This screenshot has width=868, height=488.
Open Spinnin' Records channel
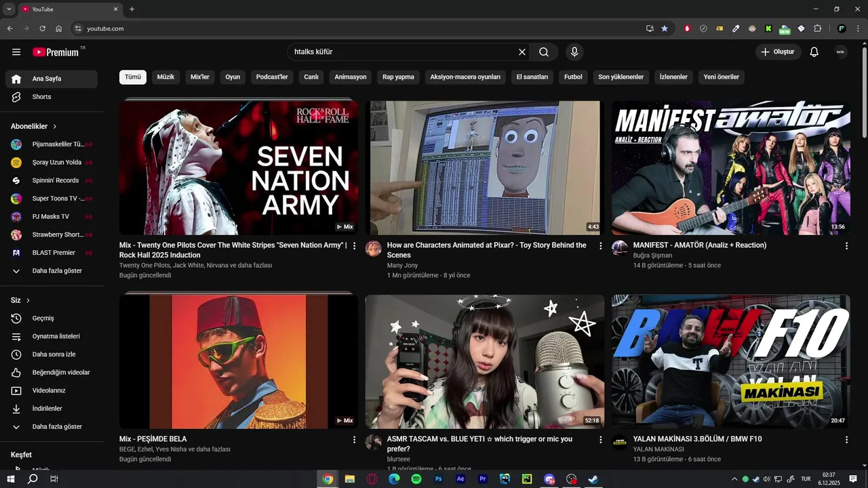point(52,180)
